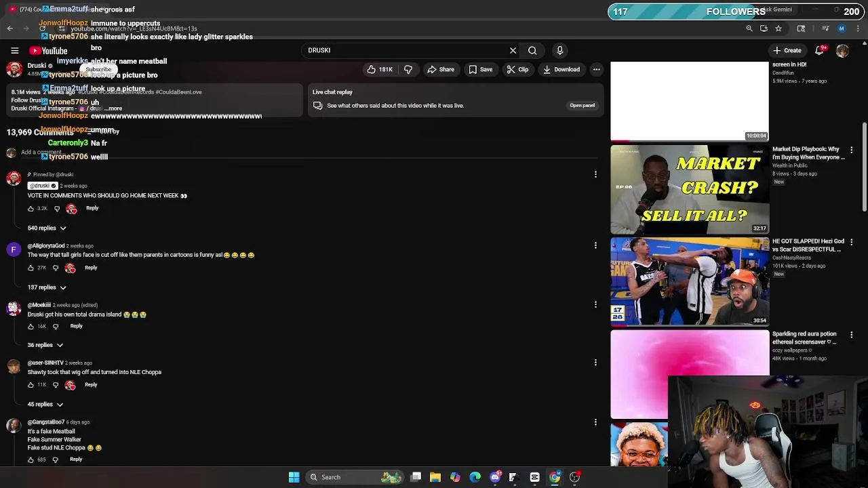Viewport: 868px width, 488px height.
Task: Dislike the video
Action: (408, 69)
